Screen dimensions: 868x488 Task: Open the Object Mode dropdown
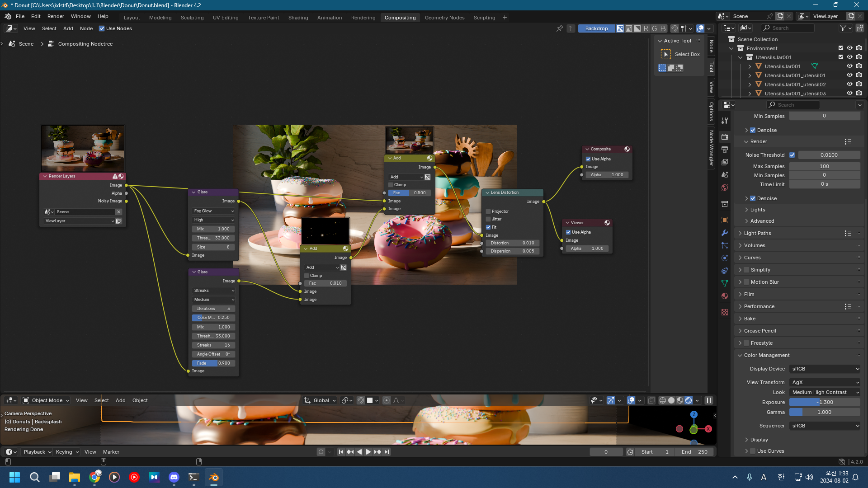(x=46, y=400)
